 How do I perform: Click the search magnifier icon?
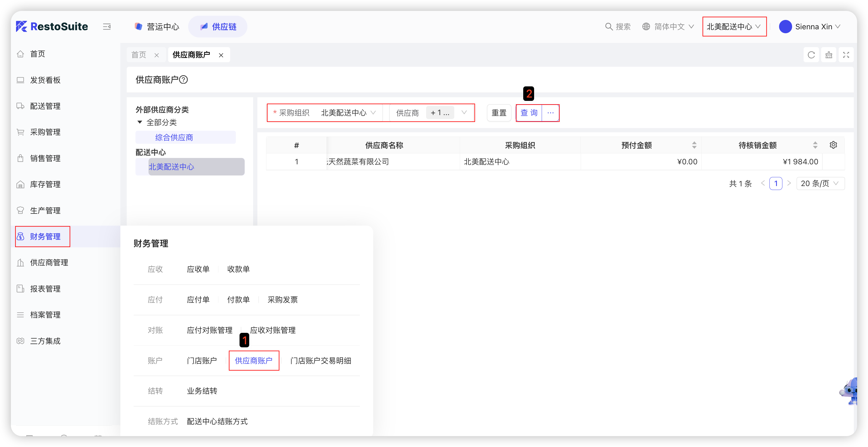coord(609,27)
